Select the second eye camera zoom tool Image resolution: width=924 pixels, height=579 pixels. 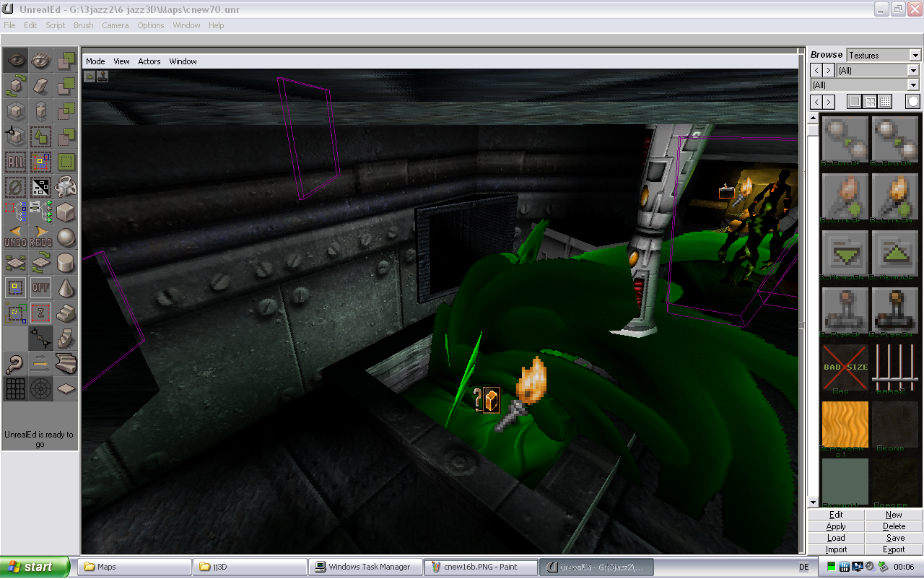tap(41, 61)
